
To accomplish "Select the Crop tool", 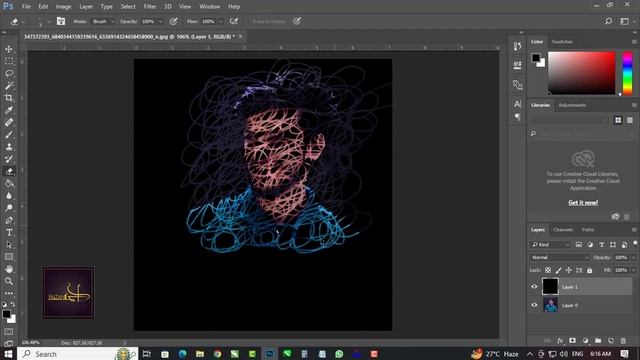I will click(x=9, y=98).
